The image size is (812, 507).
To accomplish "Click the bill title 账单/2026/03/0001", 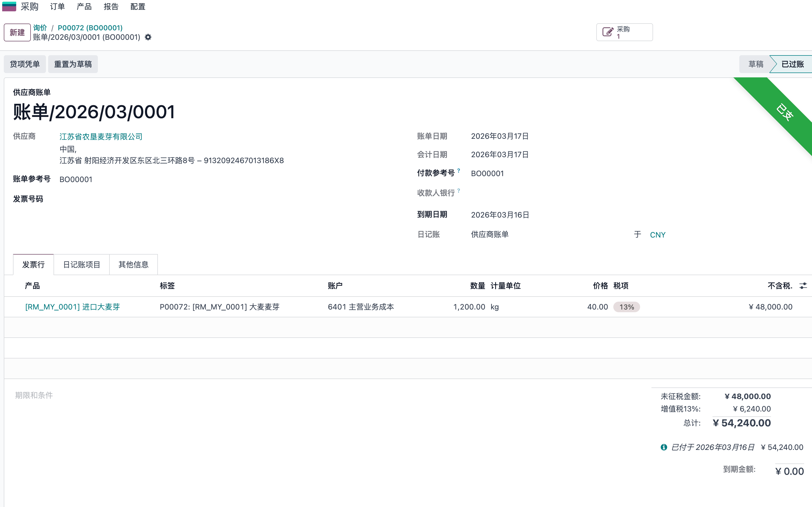I will pos(94,112).
